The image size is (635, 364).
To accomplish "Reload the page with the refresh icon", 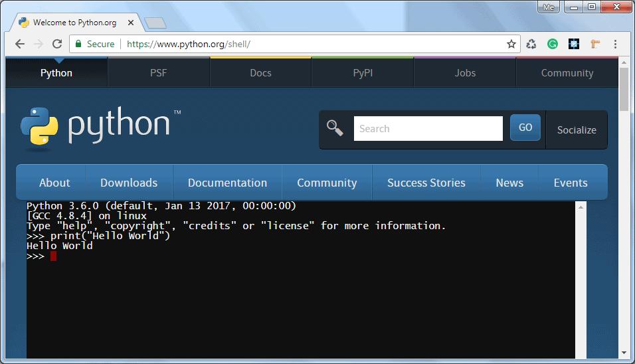I will (x=57, y=44).
